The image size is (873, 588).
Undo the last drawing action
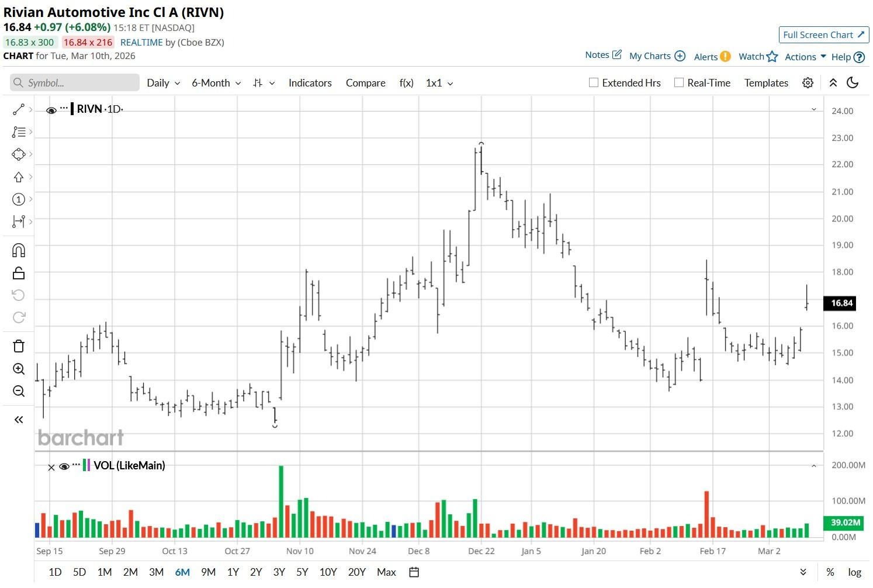(x=18, y=295)
